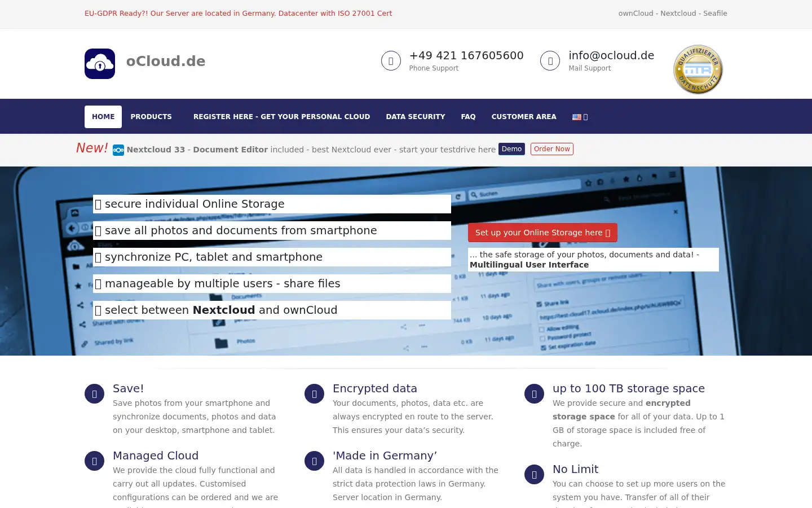The image size is (812, 508).
Task: Click phone number +49 421 167605600
Action: pos(466,55)
